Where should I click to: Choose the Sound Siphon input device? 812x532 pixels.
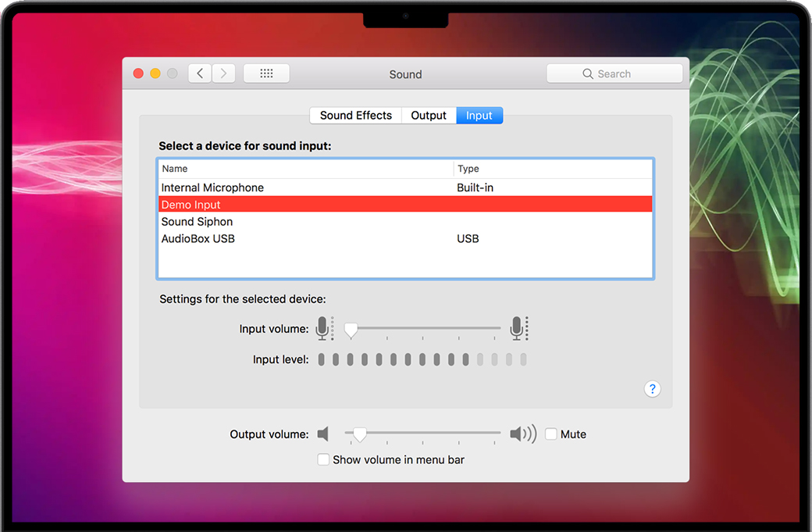tap(197, 222)
